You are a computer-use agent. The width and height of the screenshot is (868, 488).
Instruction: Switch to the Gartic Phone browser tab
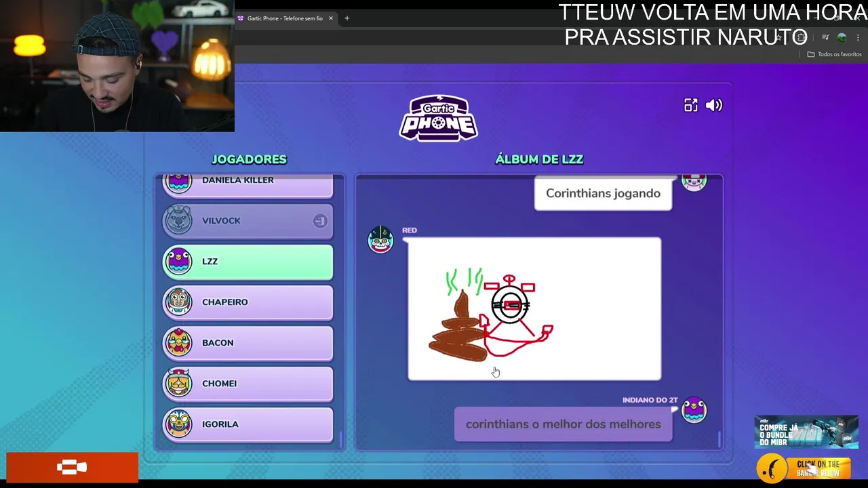(284, 18)
